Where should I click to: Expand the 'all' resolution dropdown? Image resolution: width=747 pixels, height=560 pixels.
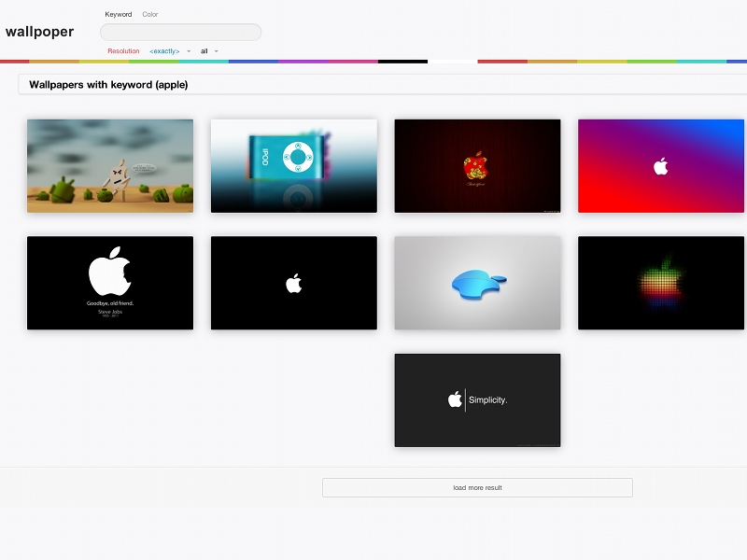(209, 51)
